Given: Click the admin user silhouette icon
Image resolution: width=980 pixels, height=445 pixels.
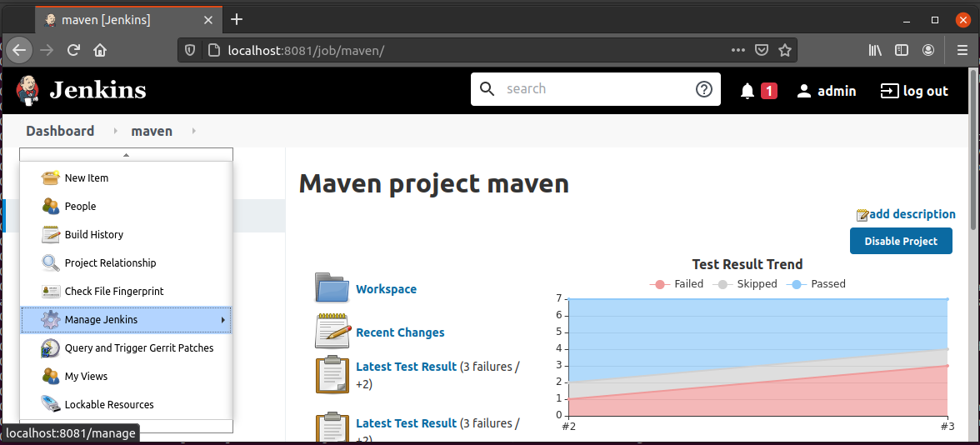Looking at the screenshot, I should [x=804, y=92].
